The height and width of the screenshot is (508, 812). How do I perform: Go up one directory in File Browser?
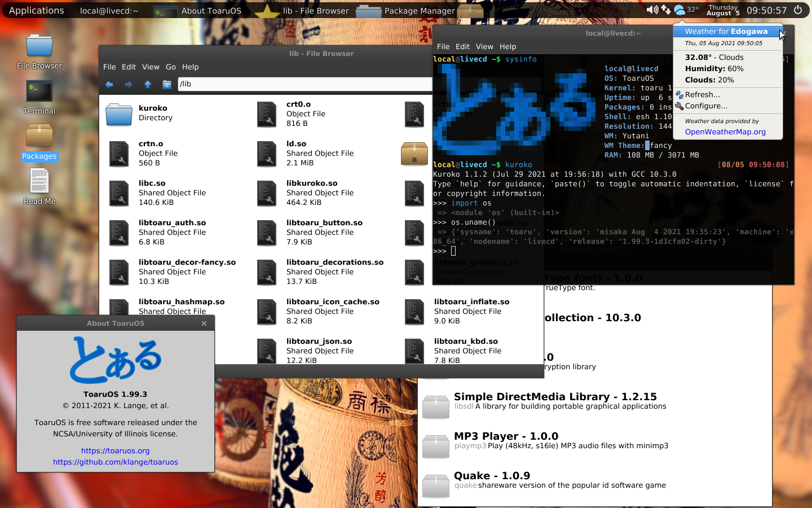(148, 85)
